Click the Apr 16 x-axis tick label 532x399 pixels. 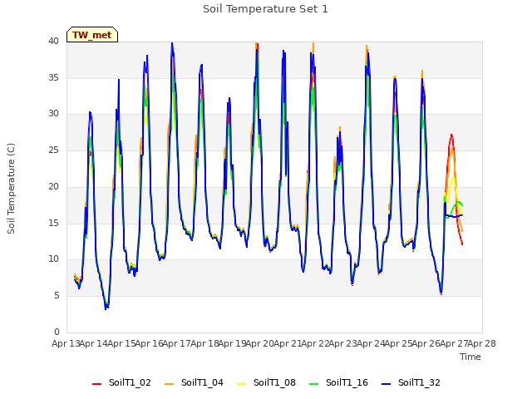click(150, 343)
